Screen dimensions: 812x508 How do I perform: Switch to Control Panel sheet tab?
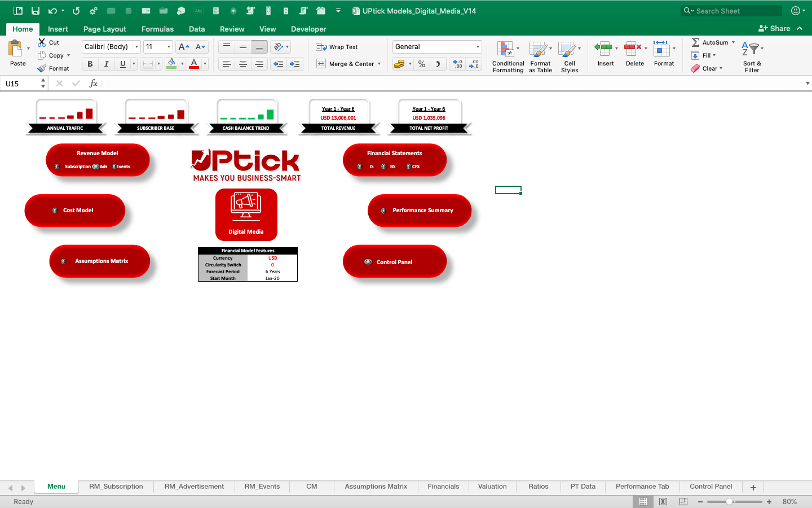pyautogui.click(x=710, y=487)
